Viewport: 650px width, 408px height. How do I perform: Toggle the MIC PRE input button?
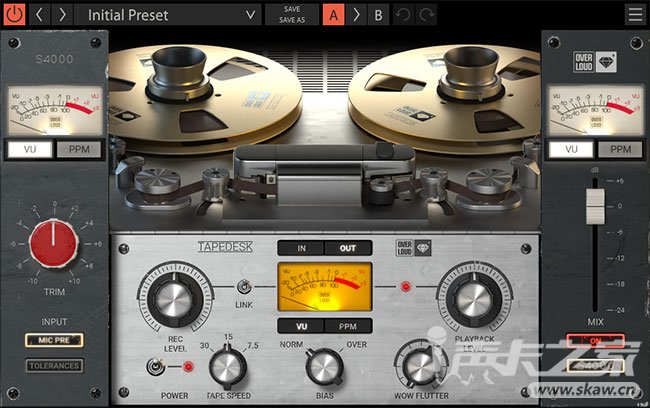(54, 340)
